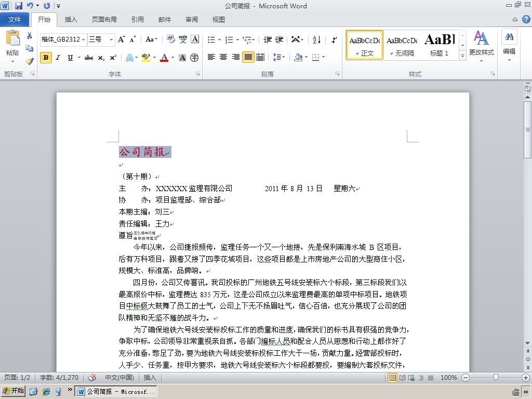Image resolution: width=532 pixels, height=399 pixels.
Task: Click the Save icon in quick access
Action: click(x=18, y=6)
